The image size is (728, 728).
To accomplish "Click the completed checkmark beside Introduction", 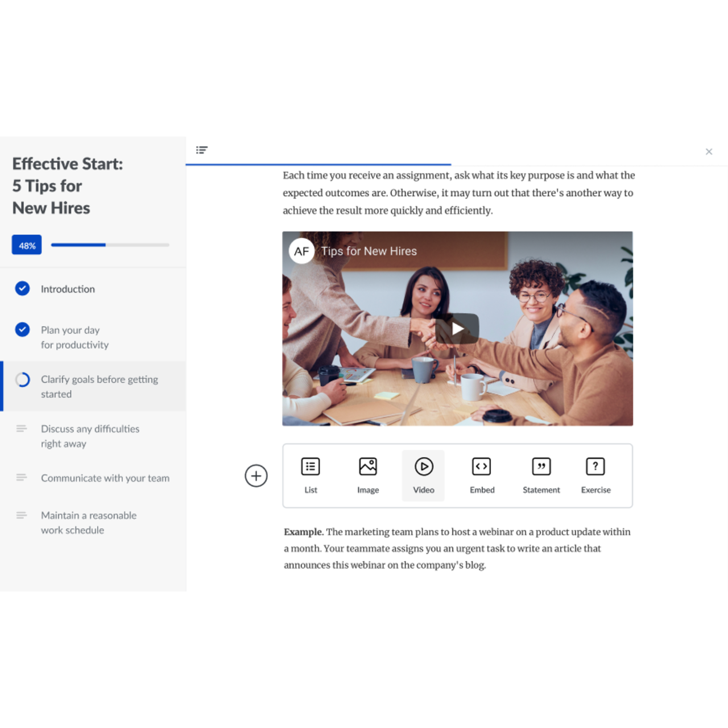I will click(x=22, y=289).
